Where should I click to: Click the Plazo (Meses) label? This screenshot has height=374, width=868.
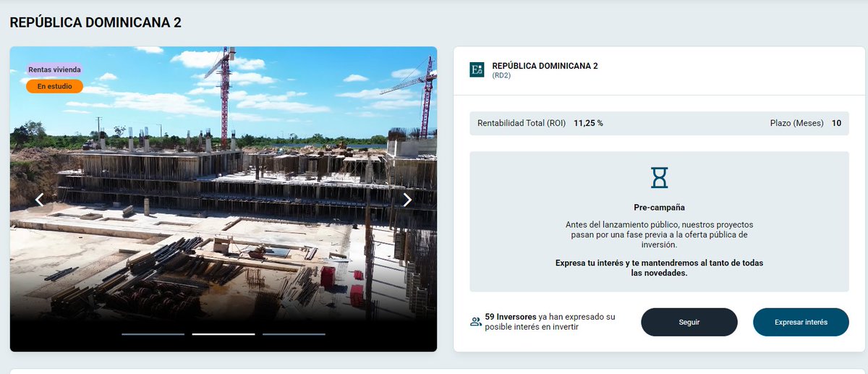click(x=797, y=123)
